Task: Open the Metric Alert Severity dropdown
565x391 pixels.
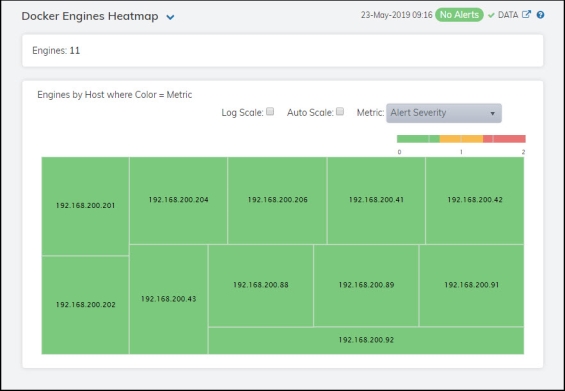Action: (x=444, y=113)
